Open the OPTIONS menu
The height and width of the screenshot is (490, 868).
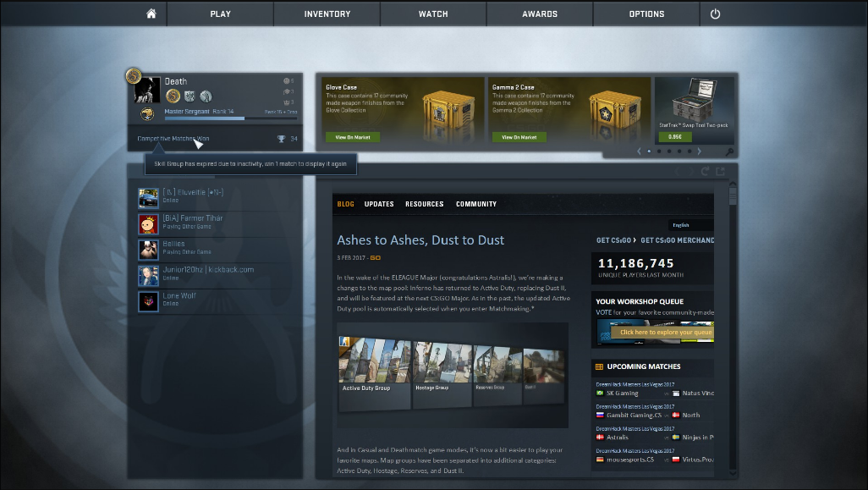[646, 14]
